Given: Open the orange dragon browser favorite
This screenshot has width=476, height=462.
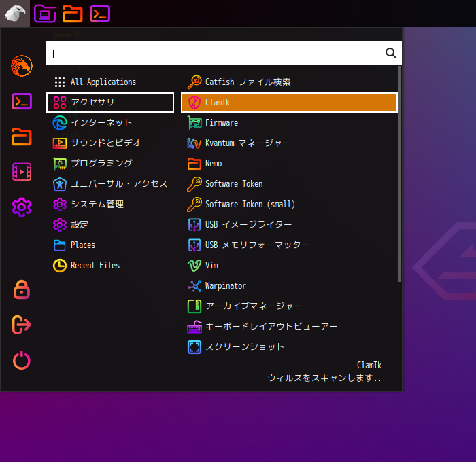Looking at the screenshot, I should point(22,66).
